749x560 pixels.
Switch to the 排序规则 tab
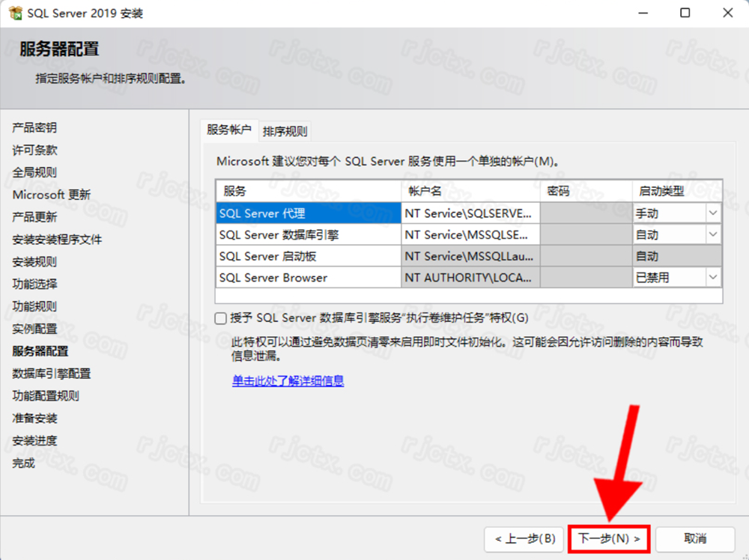coord(285,132)
